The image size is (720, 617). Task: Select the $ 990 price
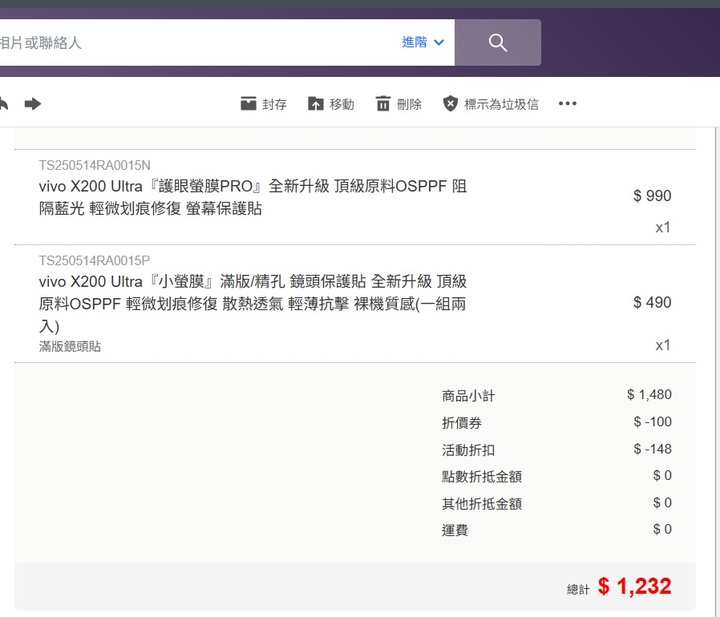coord(652,196)
